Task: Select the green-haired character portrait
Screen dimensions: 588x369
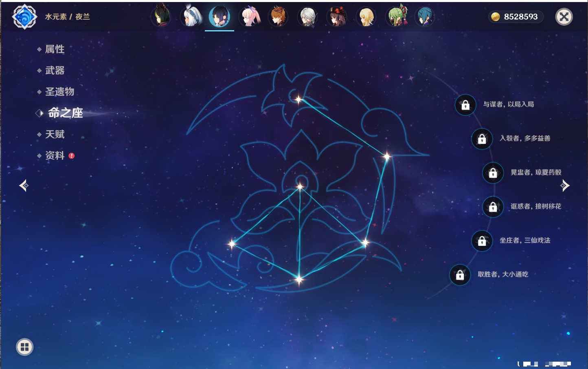Action: (x=396, y=17)
